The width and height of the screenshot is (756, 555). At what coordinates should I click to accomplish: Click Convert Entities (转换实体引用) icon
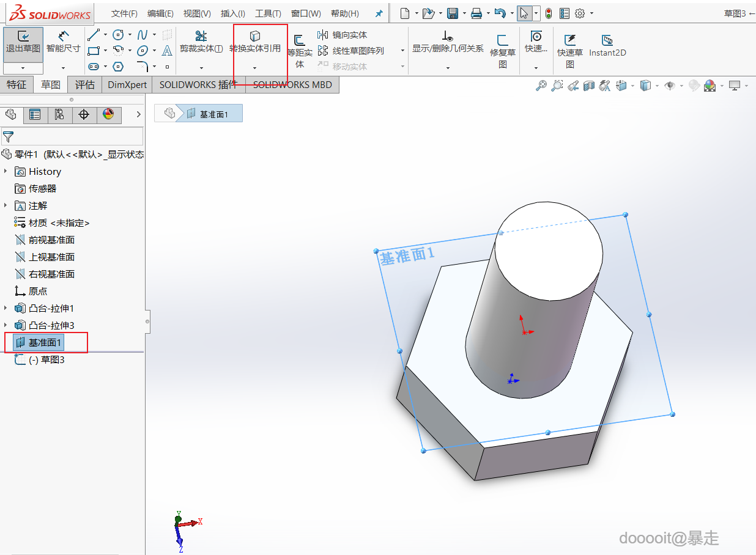tap(255, 37)
